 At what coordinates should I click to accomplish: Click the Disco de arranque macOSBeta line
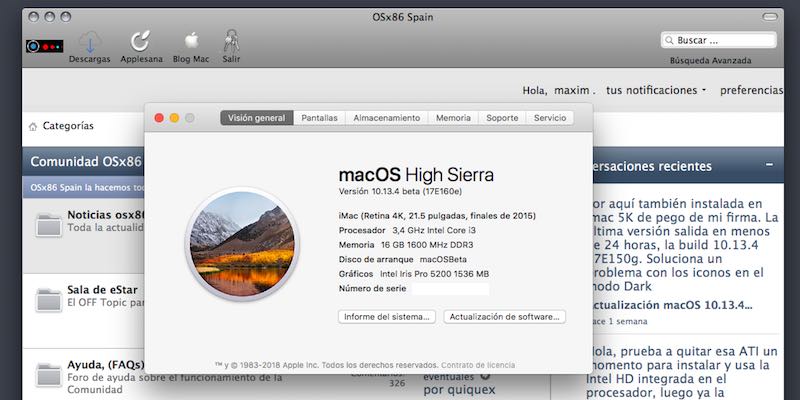pos(403,259)
